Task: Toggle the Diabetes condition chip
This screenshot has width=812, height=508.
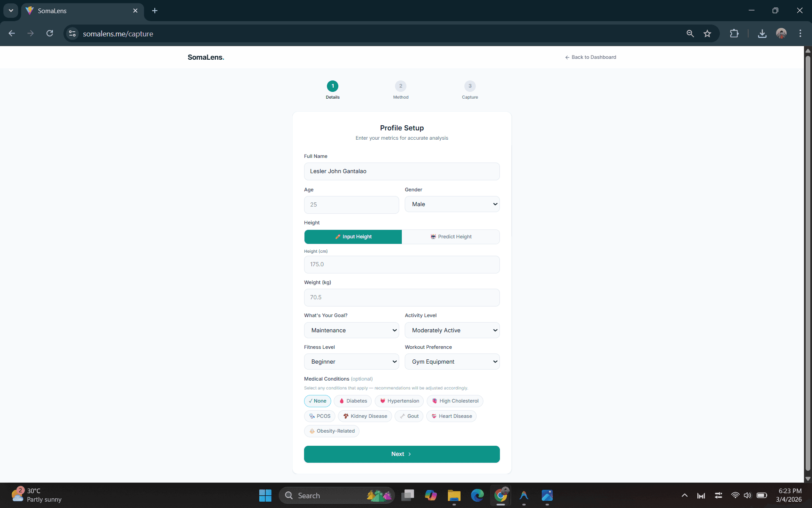Action: click(x=353, y=401)
